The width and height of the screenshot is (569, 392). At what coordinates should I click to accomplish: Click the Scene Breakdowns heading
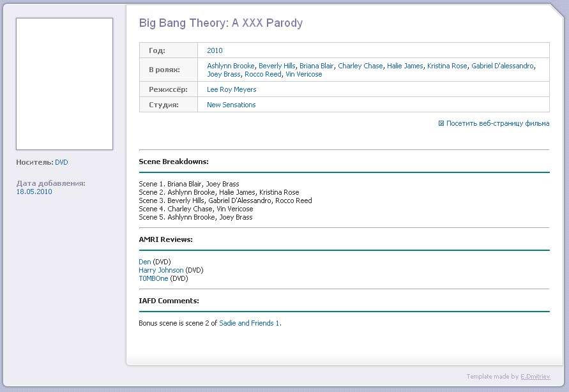coord(174,162)
